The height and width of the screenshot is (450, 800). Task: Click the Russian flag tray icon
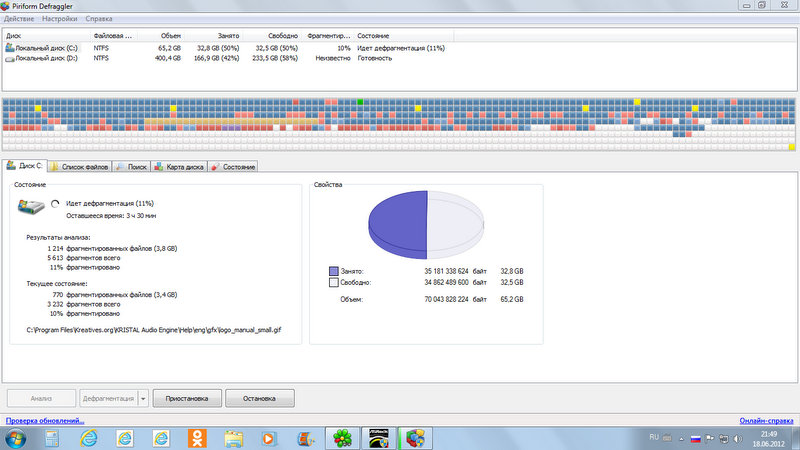pyautogui.click(x=695, y=439)
